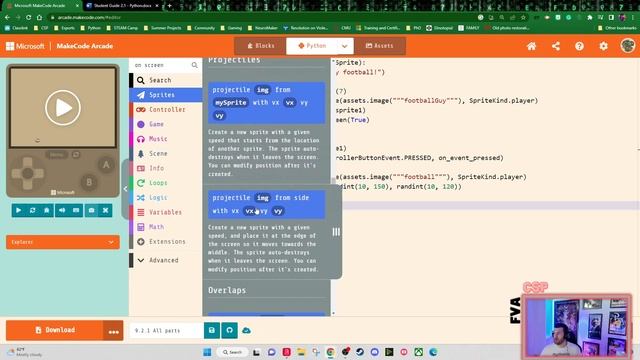Click the simulator B button
The height and width of the screenshot is (360, 640).
point(89,182)
